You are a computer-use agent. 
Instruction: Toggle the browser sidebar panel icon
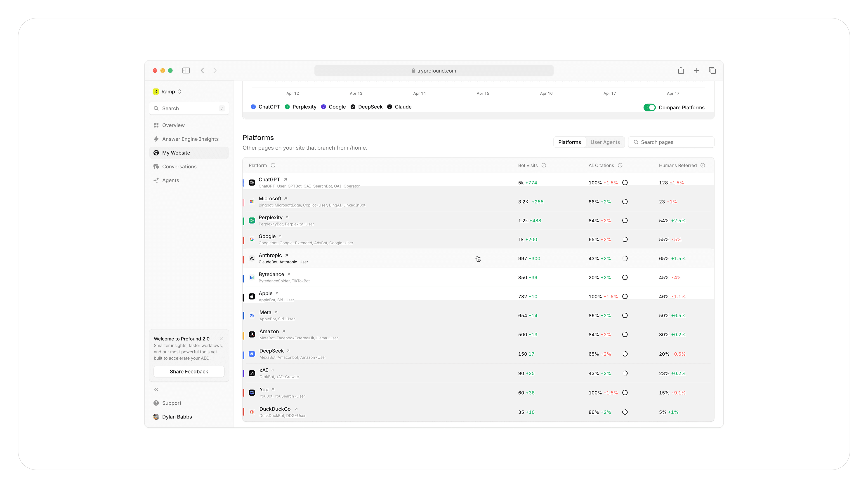(x=186, y=70)
